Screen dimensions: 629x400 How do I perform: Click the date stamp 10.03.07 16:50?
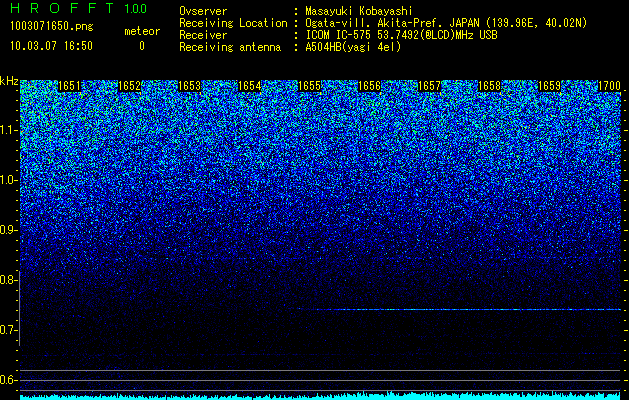point(51,46)
